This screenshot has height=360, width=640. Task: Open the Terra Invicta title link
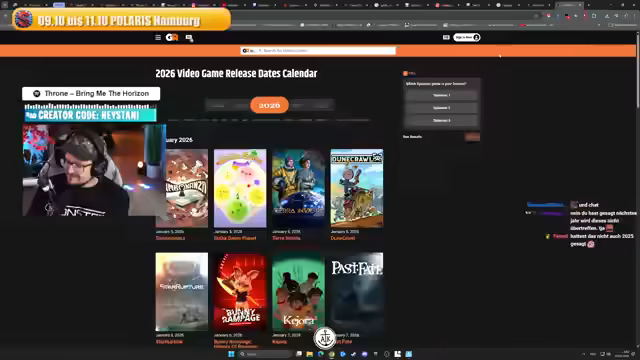[286, 238]
